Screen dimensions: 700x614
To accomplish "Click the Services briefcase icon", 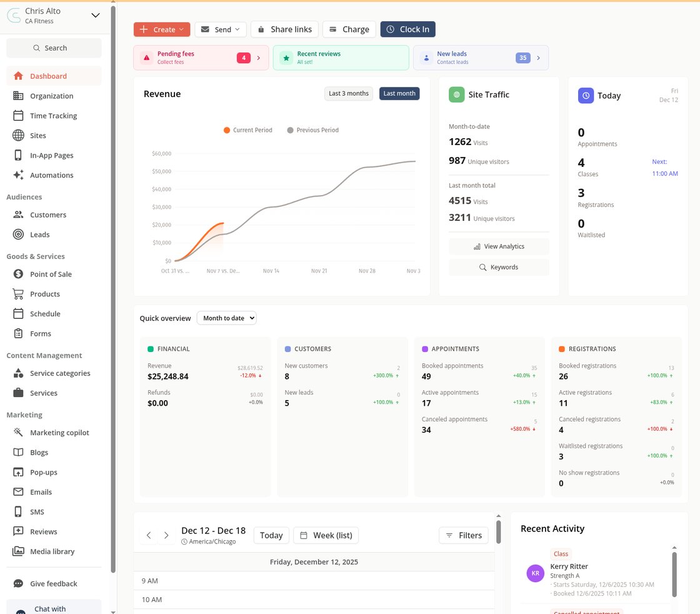I will [x=18, y=393].
